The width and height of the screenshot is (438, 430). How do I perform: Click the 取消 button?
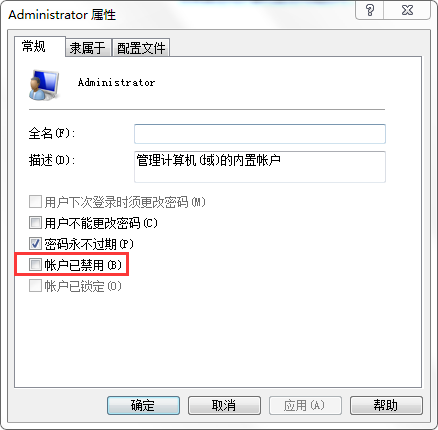pos(224,405)
